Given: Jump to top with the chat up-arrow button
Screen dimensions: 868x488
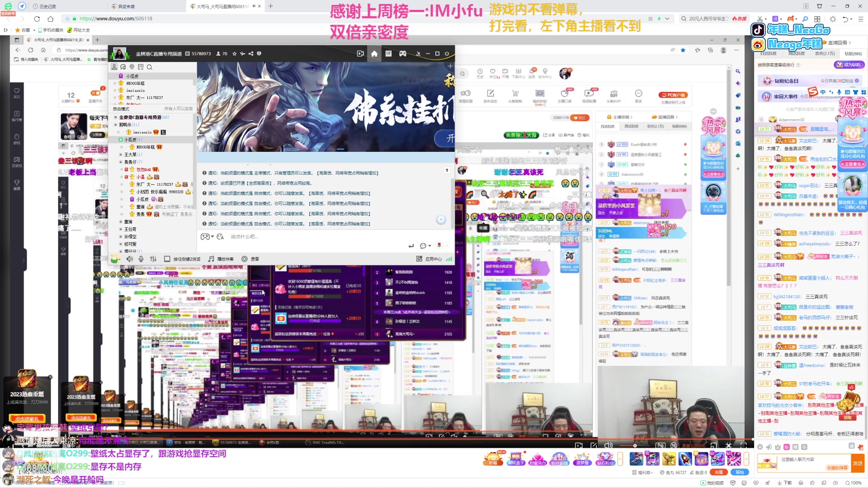Looking at the screenshot, I should pos(447,170).
